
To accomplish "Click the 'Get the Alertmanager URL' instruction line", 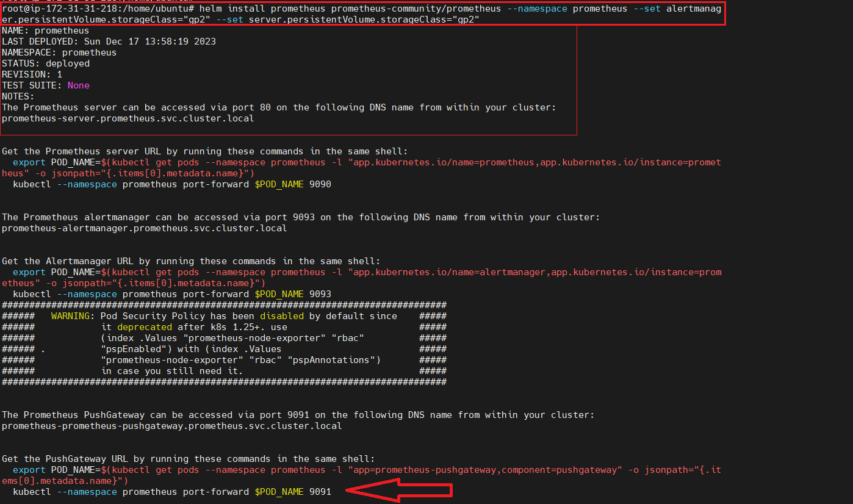I will click(x=191, y=261).
